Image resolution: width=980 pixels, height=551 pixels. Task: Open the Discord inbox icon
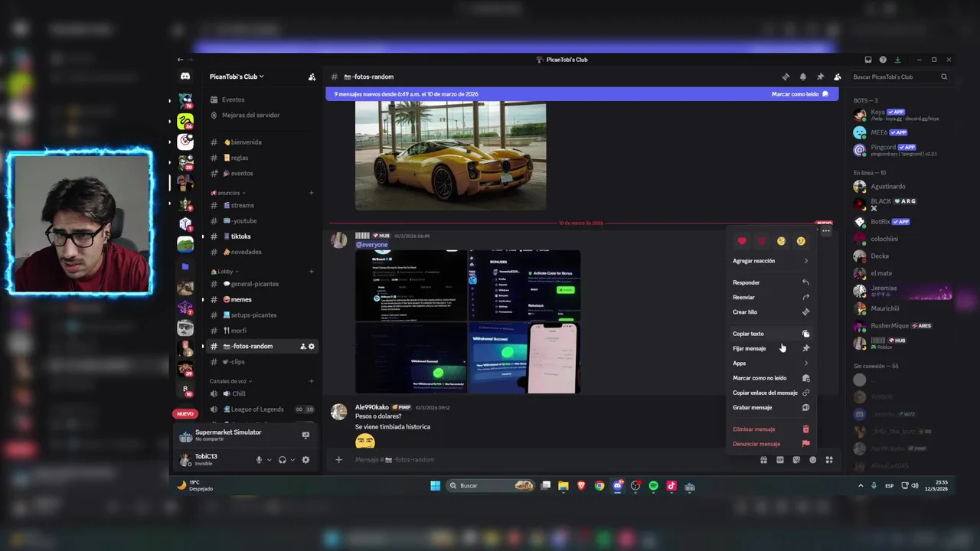pos(868,60)
